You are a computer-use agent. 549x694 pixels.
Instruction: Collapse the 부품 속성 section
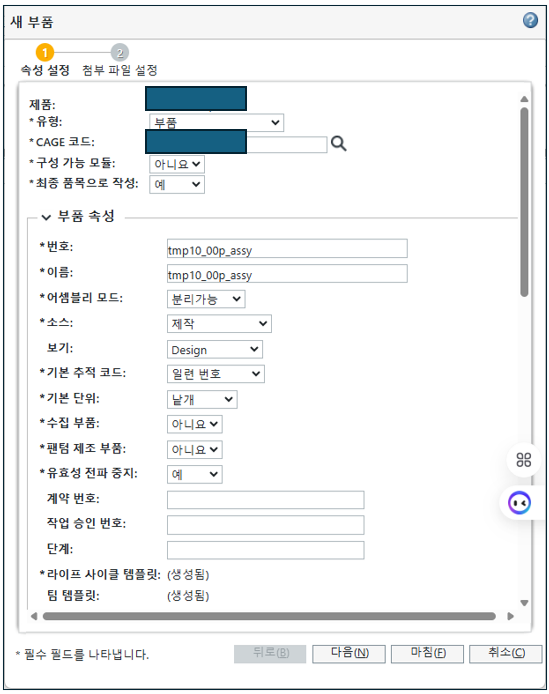[46, 217]
